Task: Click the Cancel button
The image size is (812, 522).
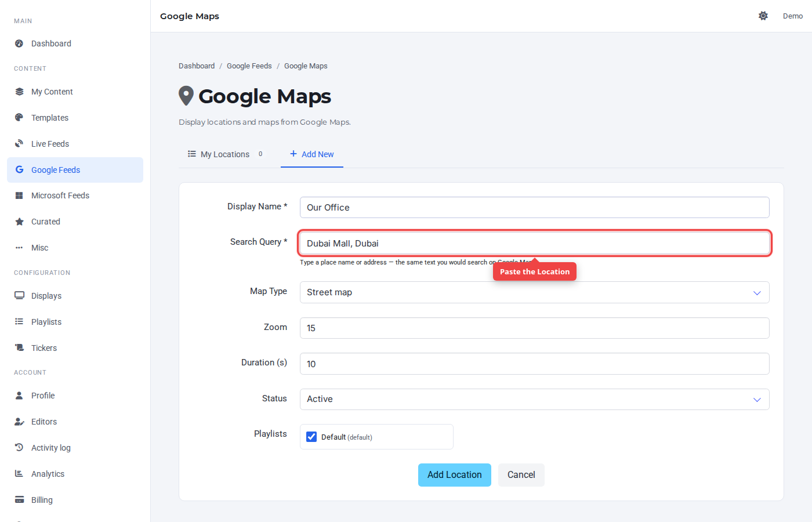Action: pyautogui.click(x=521, y=475)
